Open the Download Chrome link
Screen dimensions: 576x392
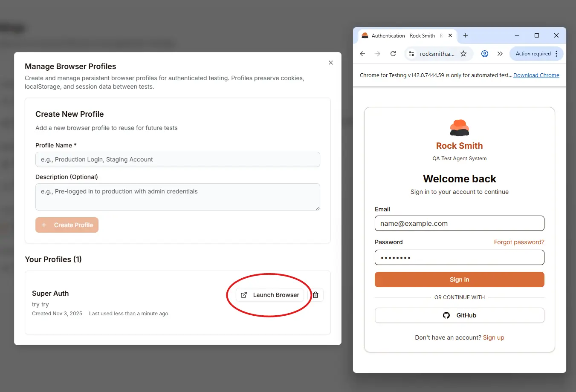pos(536,75)
